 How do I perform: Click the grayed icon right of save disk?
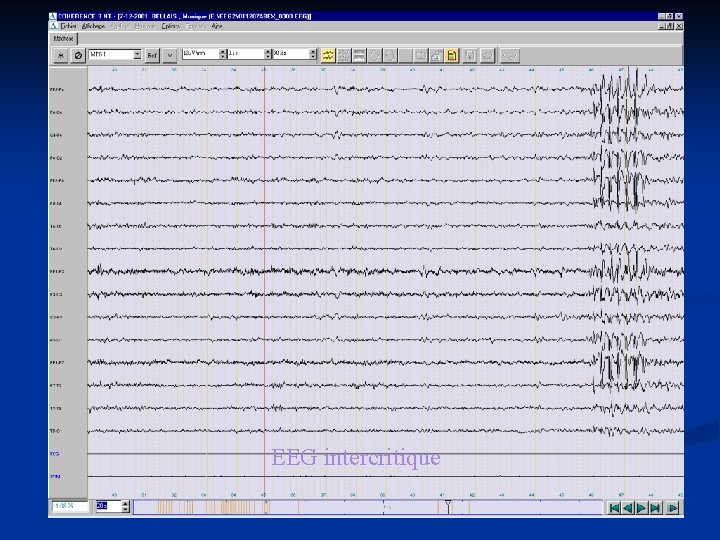point(488,56)
